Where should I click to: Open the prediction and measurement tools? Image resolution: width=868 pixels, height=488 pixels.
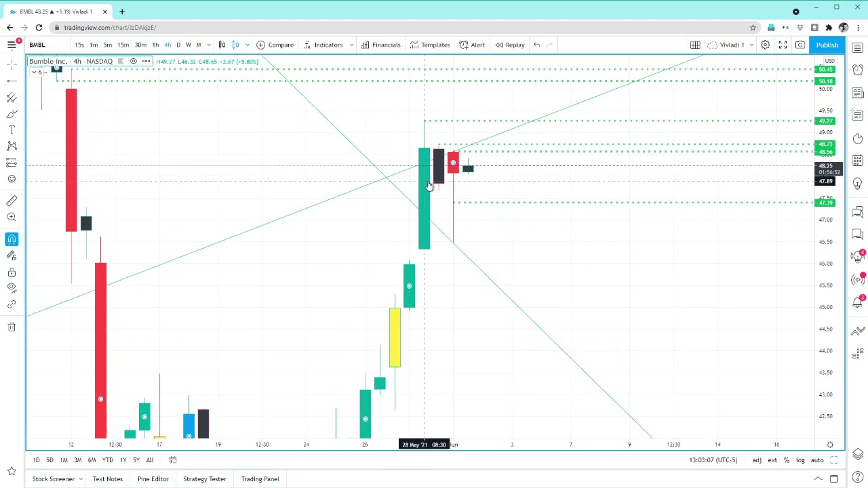point(12,163)
